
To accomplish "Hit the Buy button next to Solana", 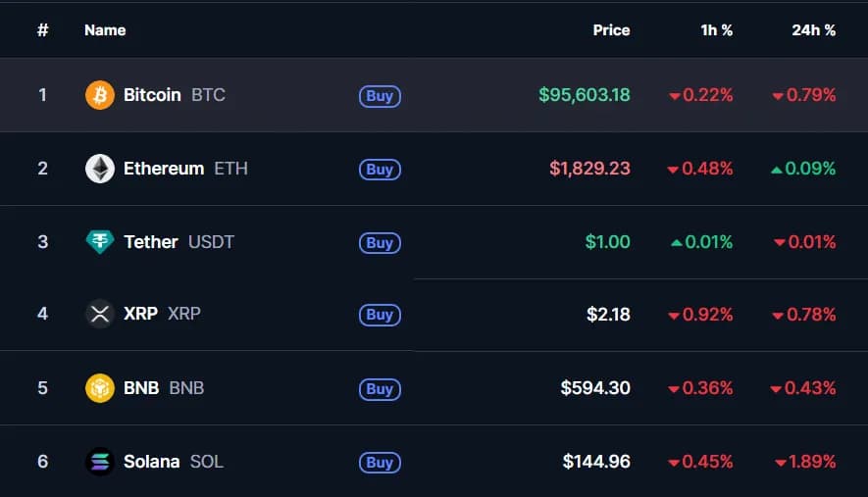I will tap(380, 462).
